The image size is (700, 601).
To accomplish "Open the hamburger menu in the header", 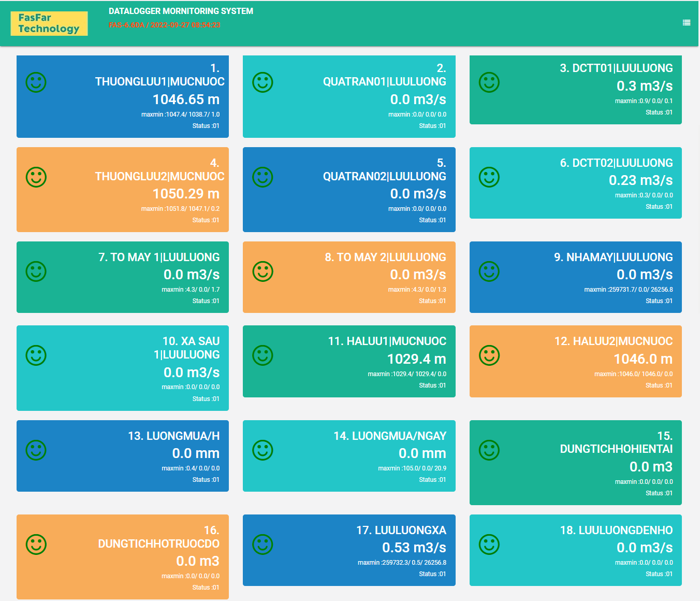I will pos(686,23).
